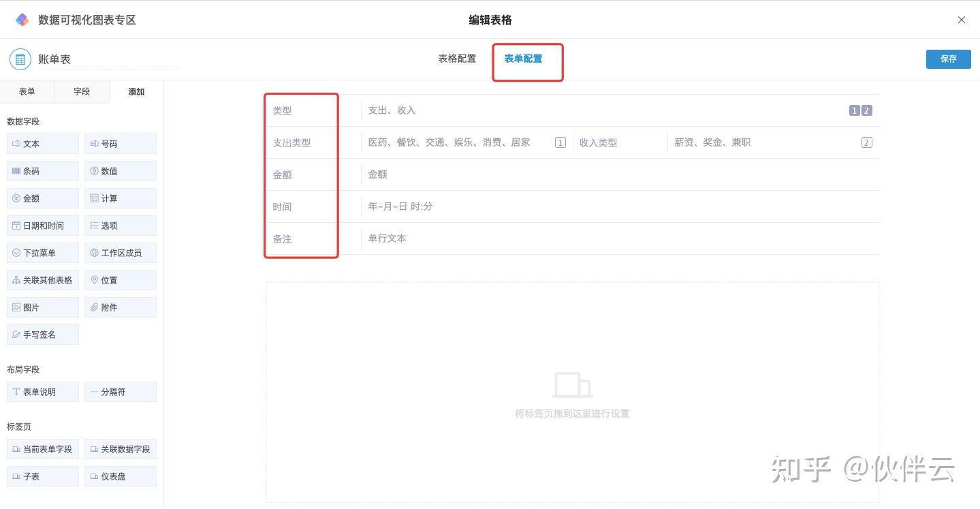Click the app logo beside 数据可视化图表专区
Image resolution: width=980 pixels, height=509 pixels.
pos(22,20)
